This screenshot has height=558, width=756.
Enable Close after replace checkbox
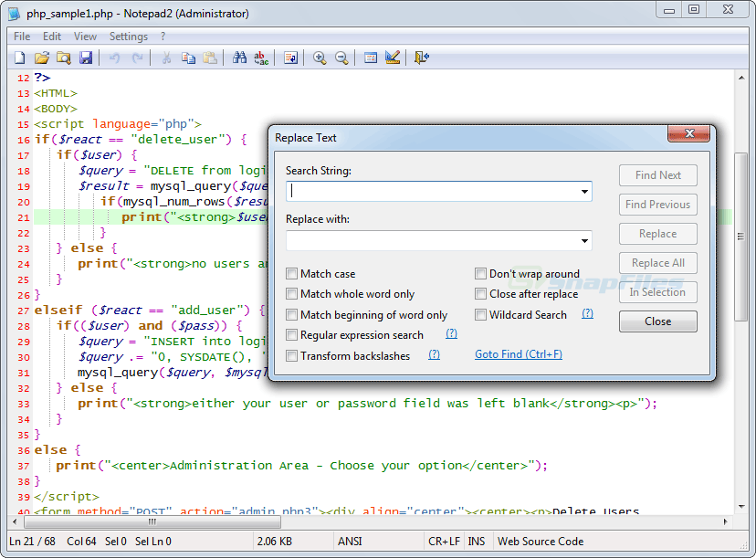[x=480, y=294]
